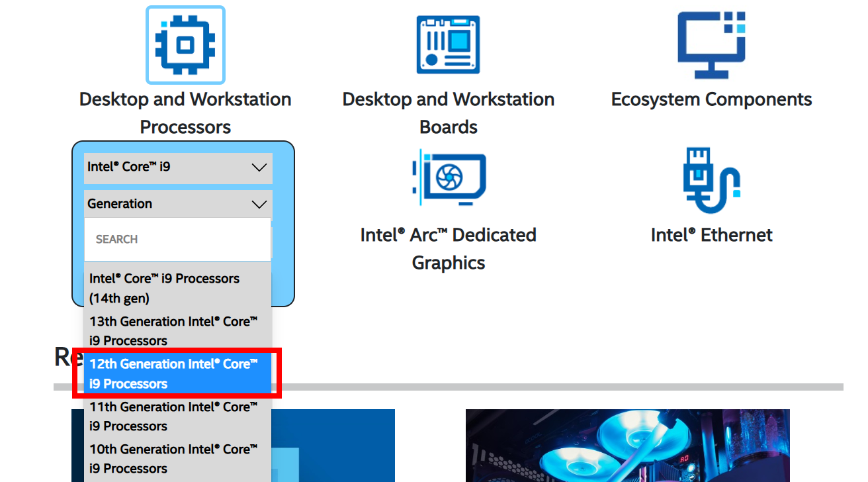Click the Intel Core i9 dropdown chevron arrow
Image resolution: width=868 pixels, height=482 pixels.
(x=259, y=168)
